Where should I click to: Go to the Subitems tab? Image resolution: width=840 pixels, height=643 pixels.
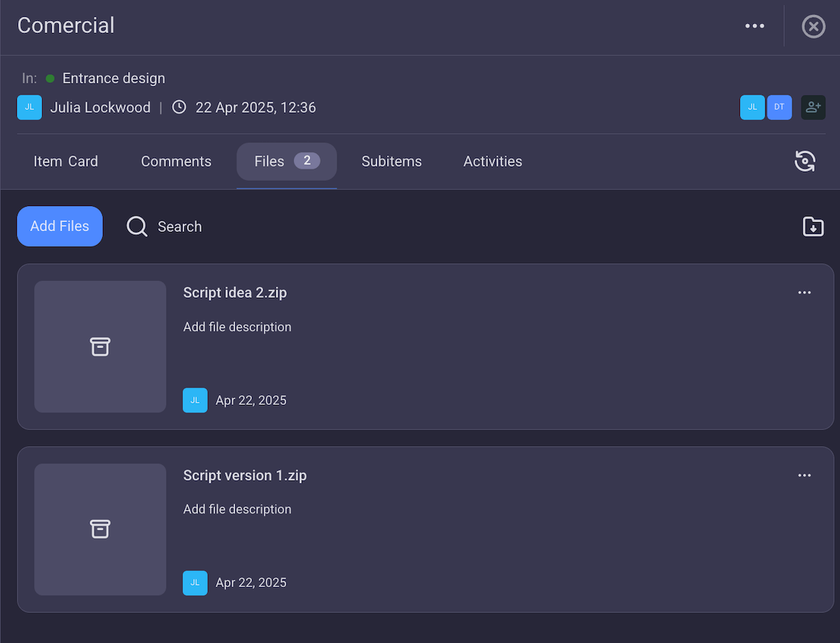391,161
